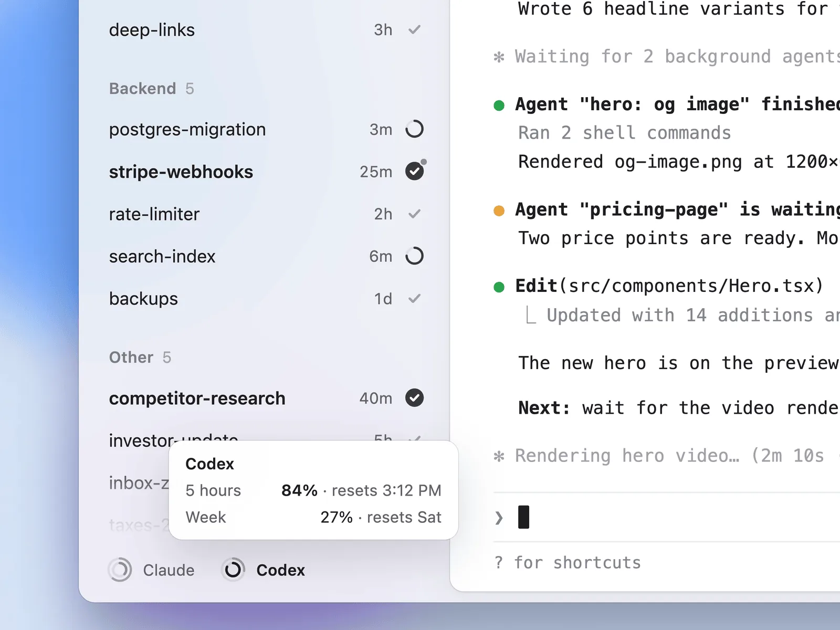The height and width of the screenshot is (630, 840).
Task: Click the checkmark icon beside backups
Action: pos(414,299)
